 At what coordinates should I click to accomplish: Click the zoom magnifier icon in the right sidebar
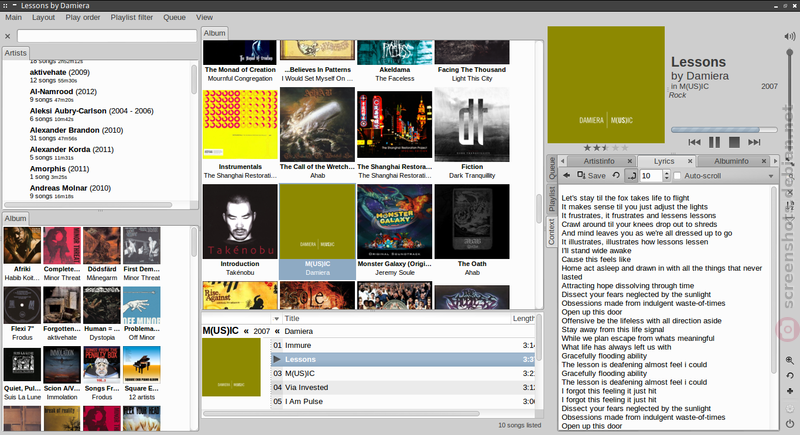point(790,360)
